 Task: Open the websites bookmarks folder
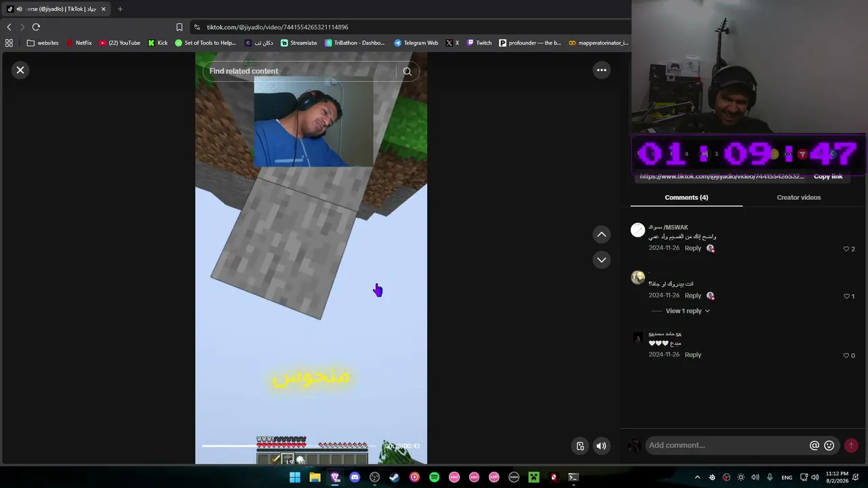[43, 43]
